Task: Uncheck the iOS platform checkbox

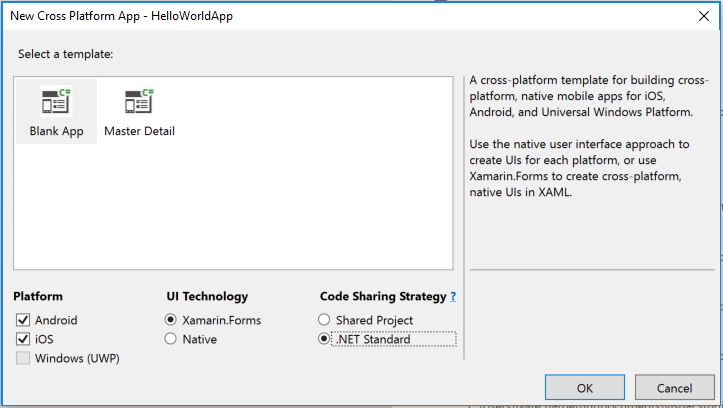Action: [x=23, y=340]
